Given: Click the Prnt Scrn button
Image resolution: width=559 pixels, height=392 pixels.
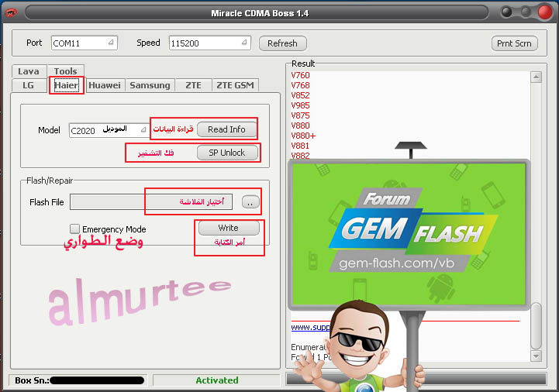Looking at the screenshot, I should (514, 43).
